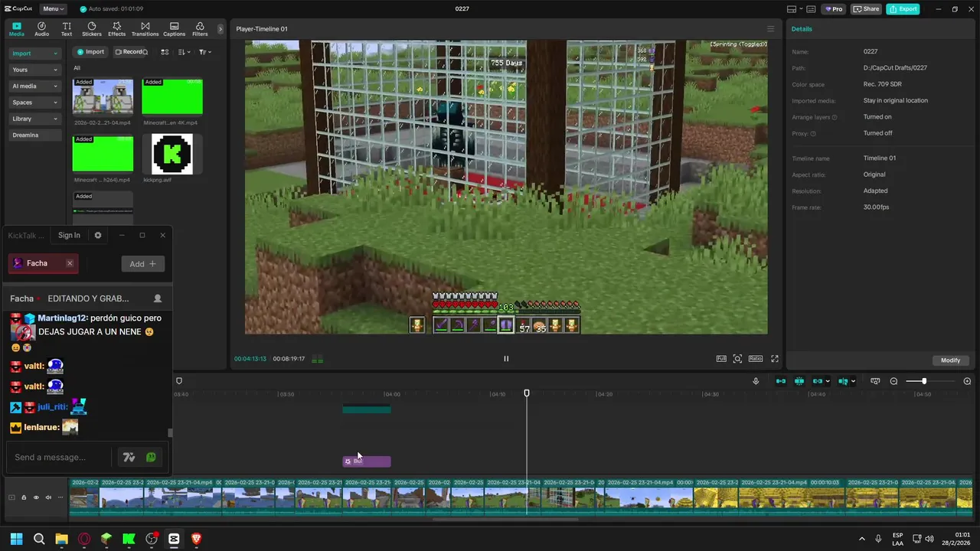Click Sign In in KickTalk window
This screenshot has height=551, width=980.
[69, 236]
